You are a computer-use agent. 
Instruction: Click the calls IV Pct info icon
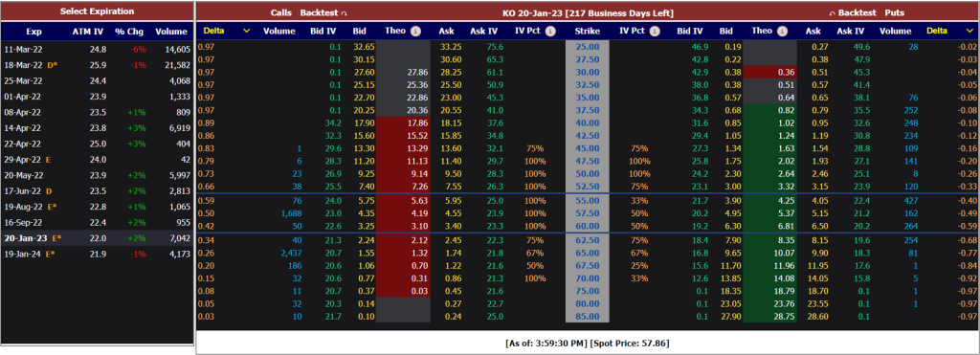(x=550, y=31)
